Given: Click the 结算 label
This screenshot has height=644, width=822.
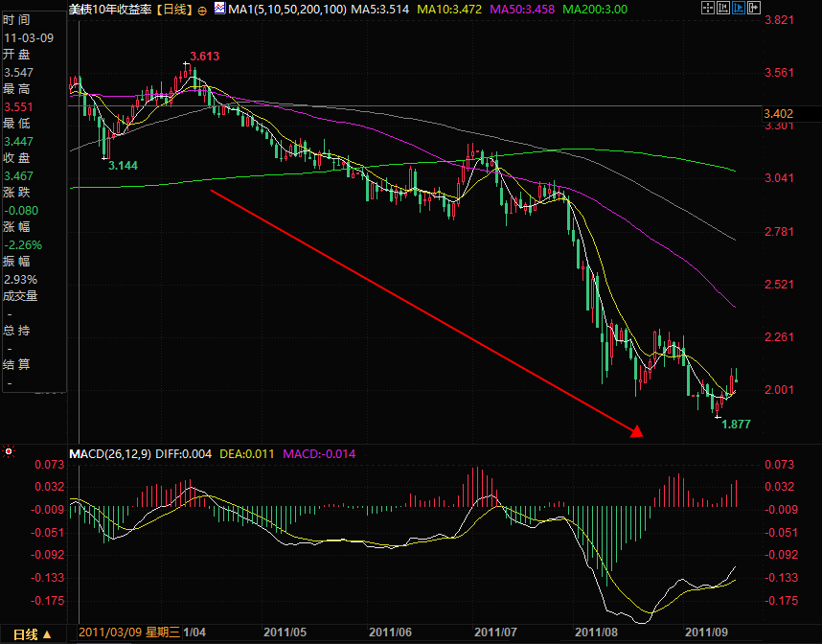Looking at the screenshot, I should 17,364.
